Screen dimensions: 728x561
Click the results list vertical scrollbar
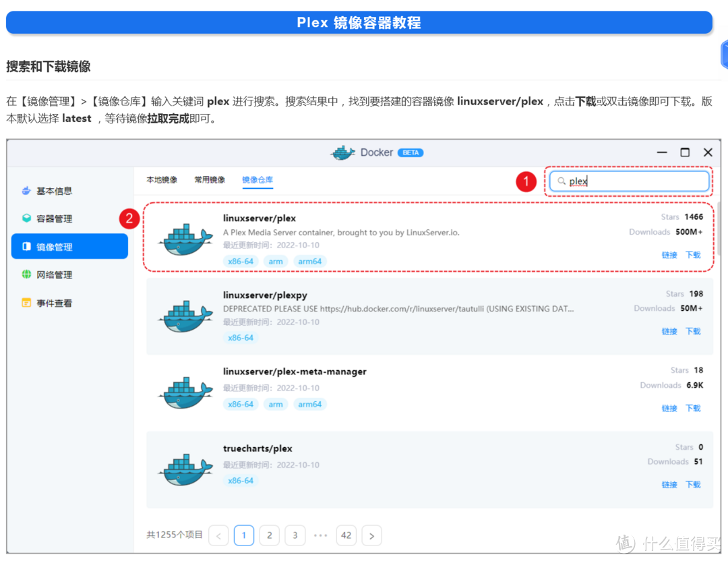coord(719,229)
